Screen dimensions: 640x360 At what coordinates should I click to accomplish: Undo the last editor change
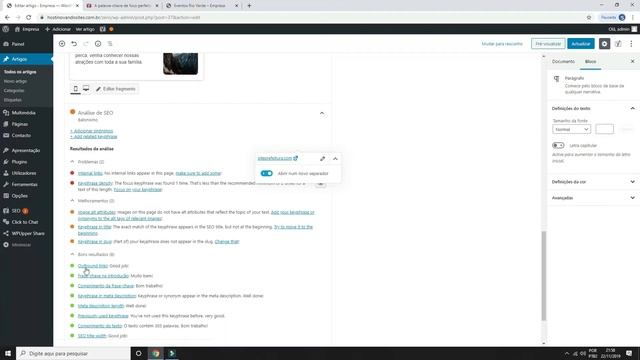74,44
